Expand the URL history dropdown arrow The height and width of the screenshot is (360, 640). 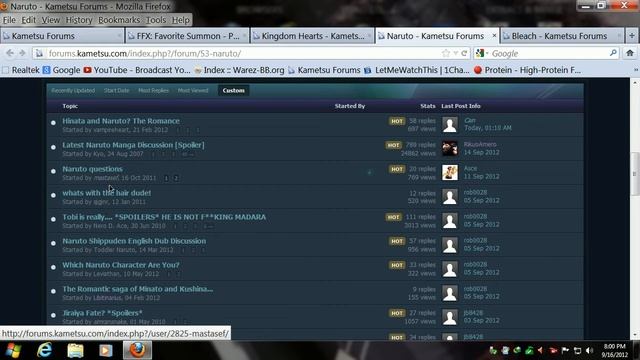click(x=456, y=53)
